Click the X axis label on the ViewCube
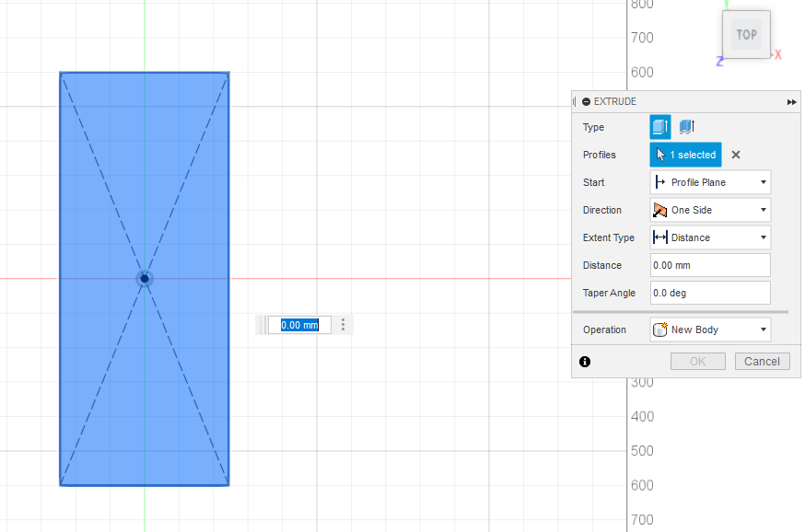The image size is (805, 532). point(778,54)
